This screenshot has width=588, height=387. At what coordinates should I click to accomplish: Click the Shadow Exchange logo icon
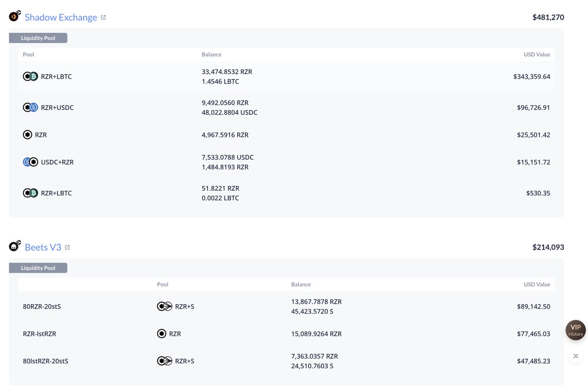[x=15, y=16]
